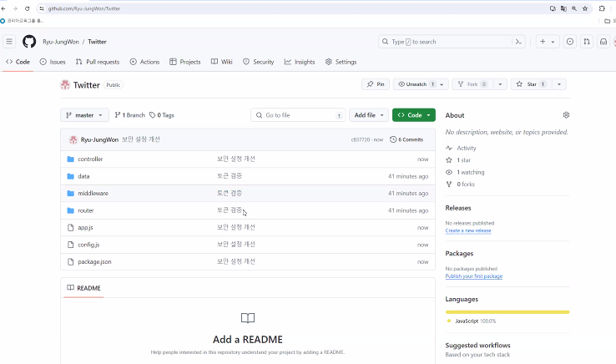
Task: Click the Add a README heading
Action: coord(248,339)
